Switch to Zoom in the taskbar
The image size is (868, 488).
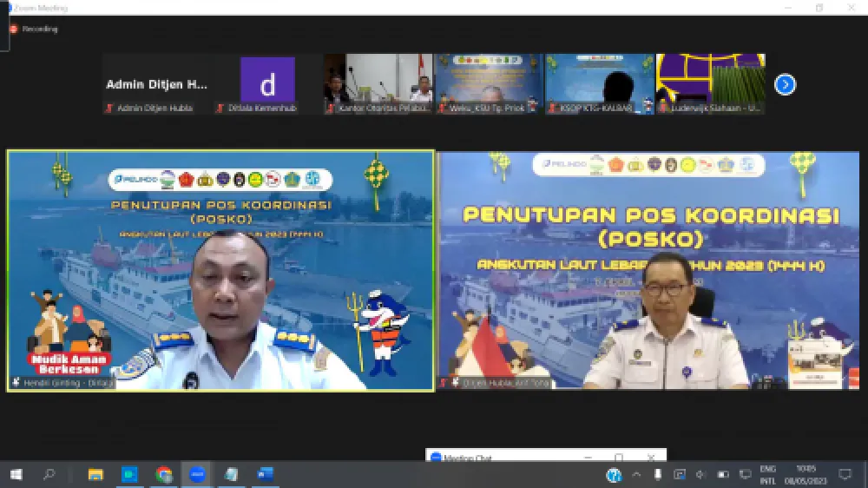point(198,475)
